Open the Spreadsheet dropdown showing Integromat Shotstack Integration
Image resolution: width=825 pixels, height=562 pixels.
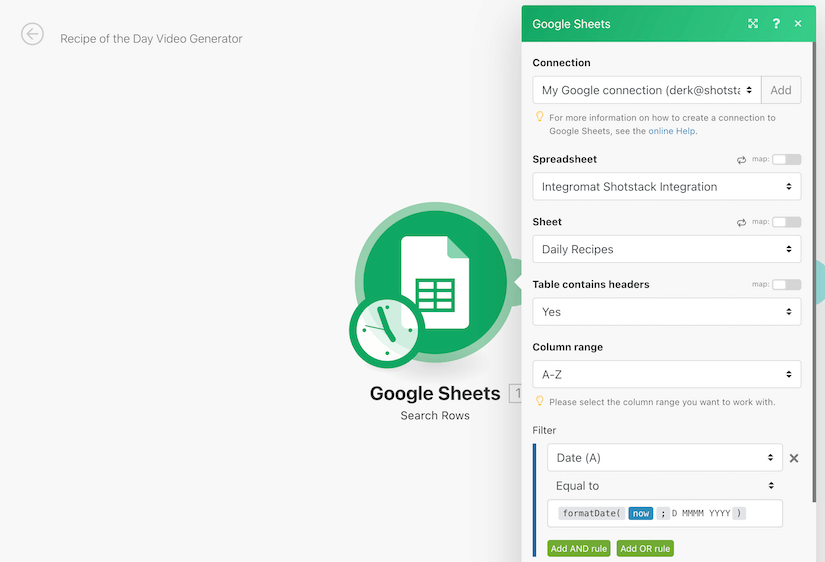(667, 186)
